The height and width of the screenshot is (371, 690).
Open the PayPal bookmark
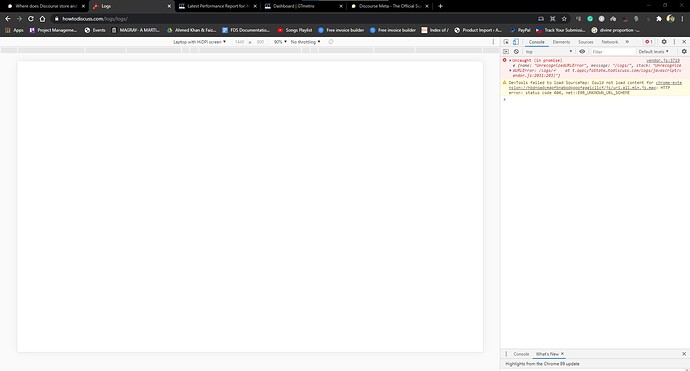(x=520, y=30)
